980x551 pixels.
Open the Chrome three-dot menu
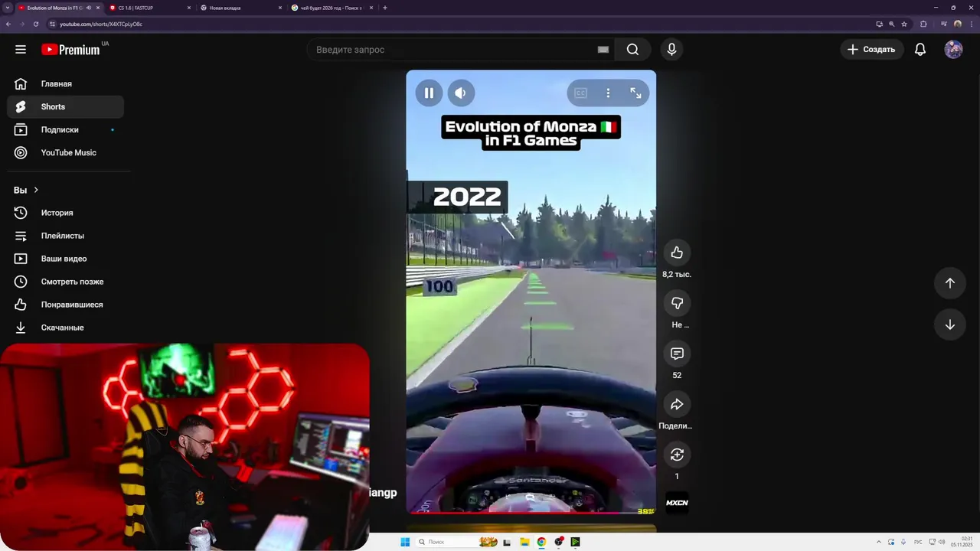[x=970, y=24]
